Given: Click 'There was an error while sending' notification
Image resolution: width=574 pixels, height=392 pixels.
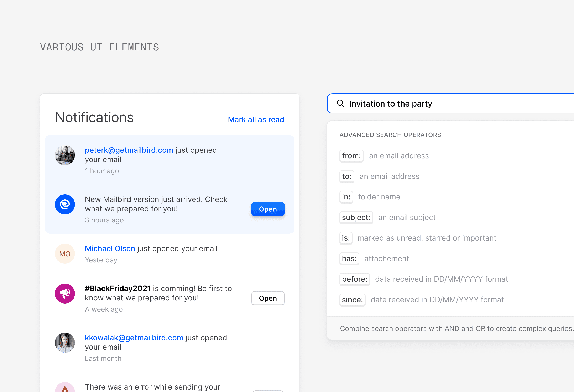Looking at the screenshot, I should tap(152, 387).
